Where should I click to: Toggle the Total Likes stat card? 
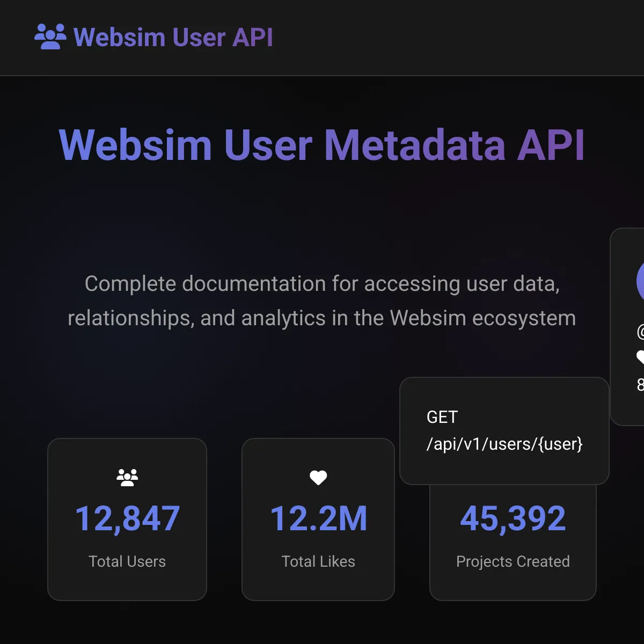pos(318,518)
